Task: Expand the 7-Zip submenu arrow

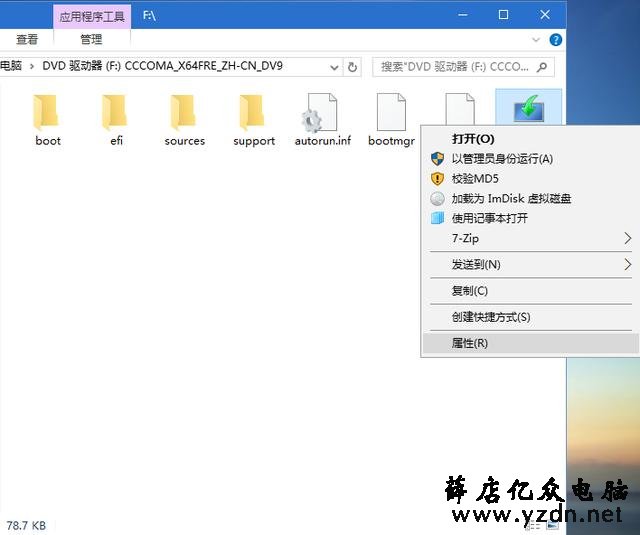Action: point(628,238)
